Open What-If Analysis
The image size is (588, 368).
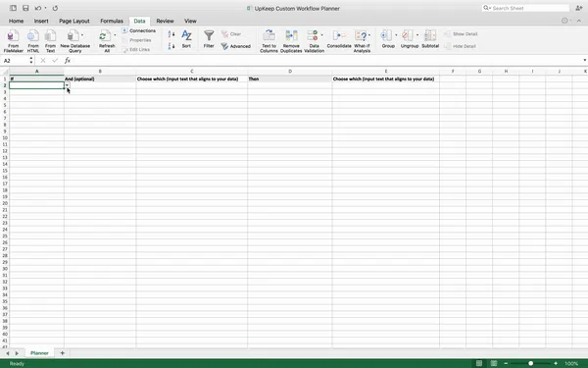click(x=362, y=41)
